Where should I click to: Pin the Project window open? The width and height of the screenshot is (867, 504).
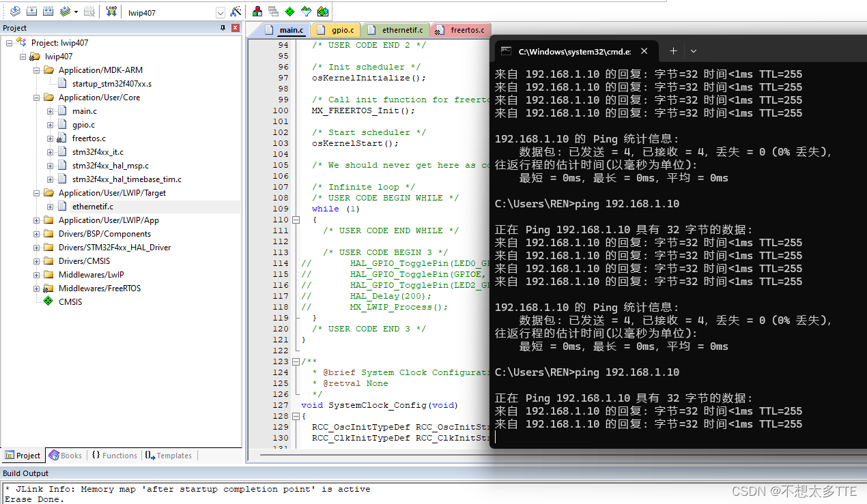(223, 27)
